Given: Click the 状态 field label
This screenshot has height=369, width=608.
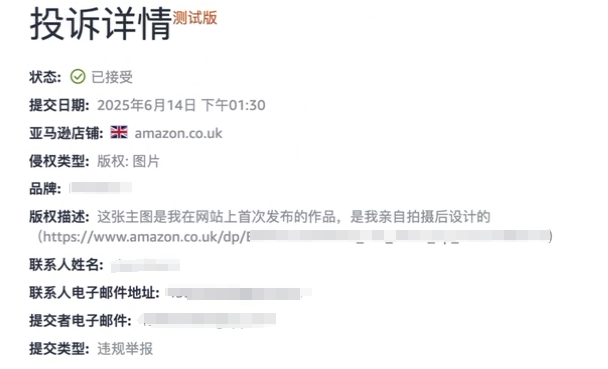Looking at the screenshot, I should [x=45, y=77].
